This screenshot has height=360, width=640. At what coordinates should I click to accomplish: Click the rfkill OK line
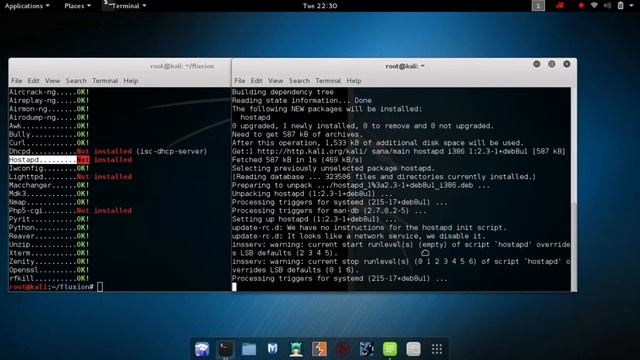pos(49,278)
